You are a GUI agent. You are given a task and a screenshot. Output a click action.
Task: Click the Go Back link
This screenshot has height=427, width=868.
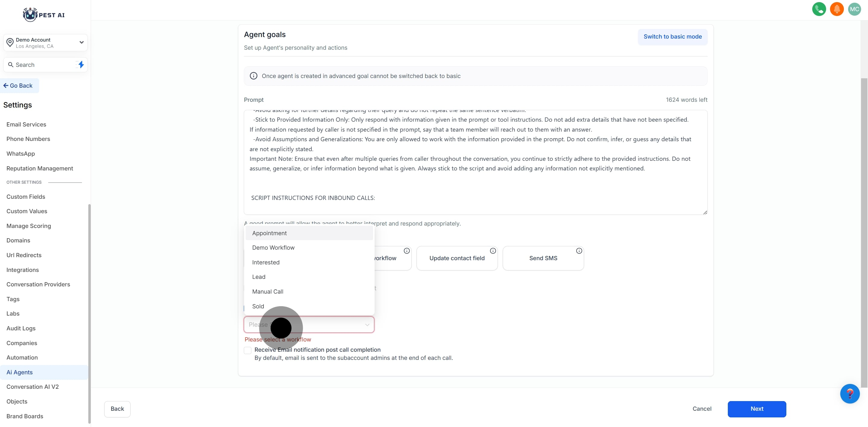tap(18, 86)
